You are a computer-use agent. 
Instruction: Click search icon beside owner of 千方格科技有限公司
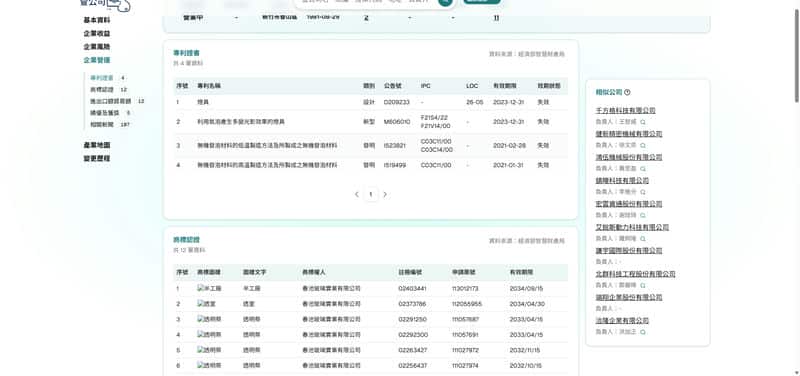[643, 122]
